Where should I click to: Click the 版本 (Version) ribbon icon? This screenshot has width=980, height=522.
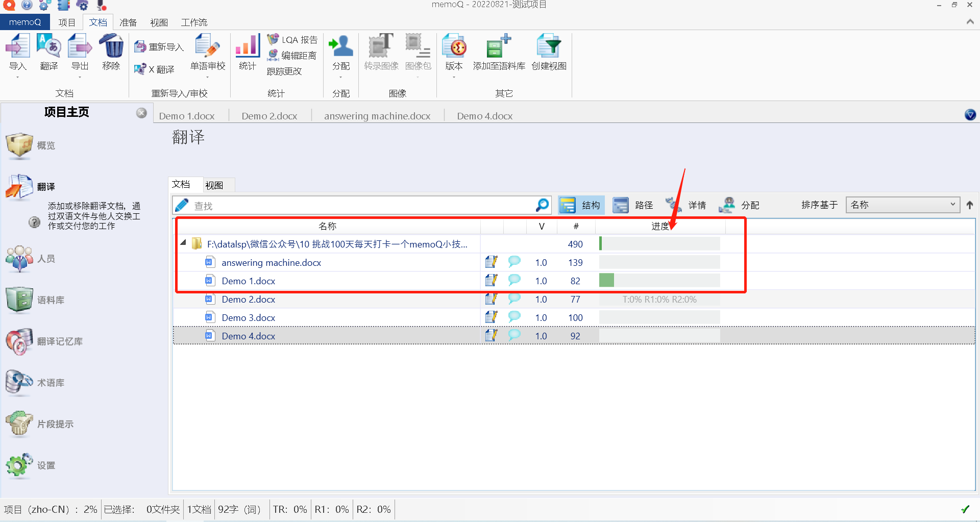[x=454, y=47]
